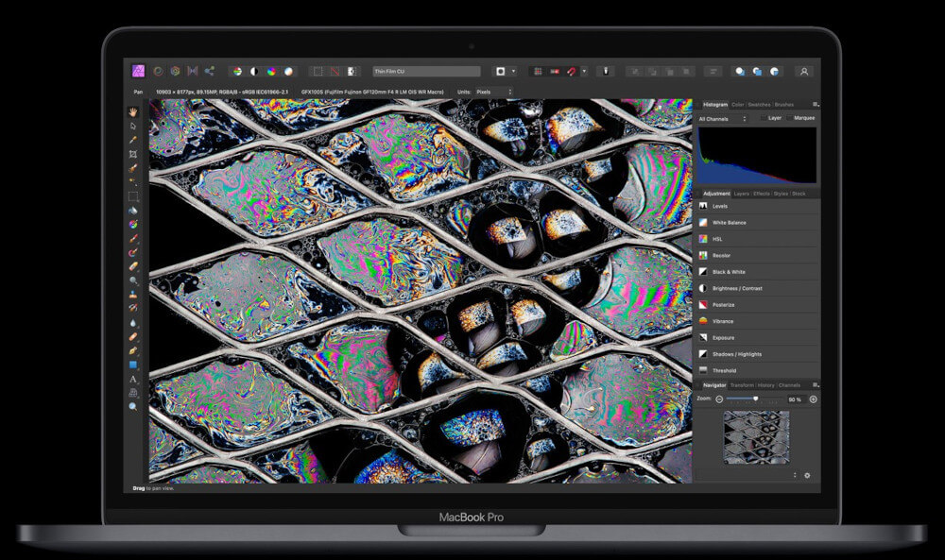Image resolution: width=945 pixels, height=560 pixels.
Task: Add a White Balance adjustment
Action: (758, 222)
